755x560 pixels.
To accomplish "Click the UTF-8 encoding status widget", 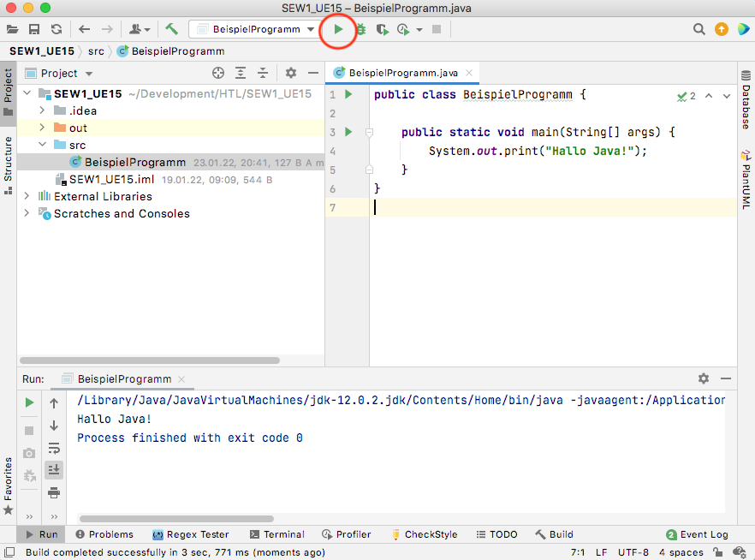I will pos(633,552).
